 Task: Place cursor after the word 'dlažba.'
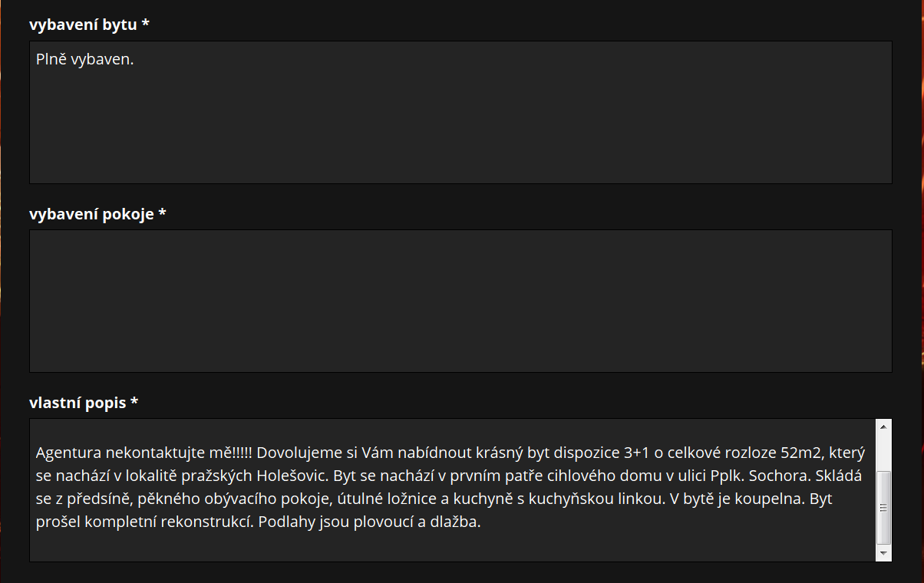tap(481, 522)
